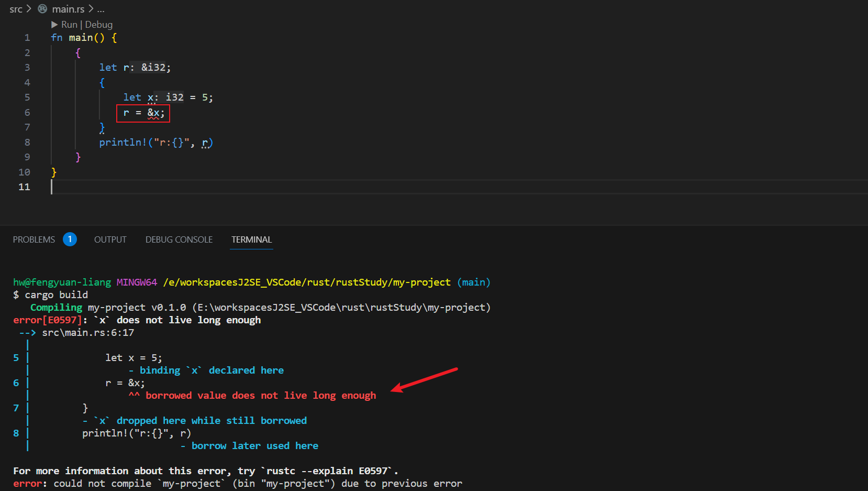The height and width of the screenshot is (491, 868).
Task: Click 'borrow later used here' note
Action: point(255,446)
